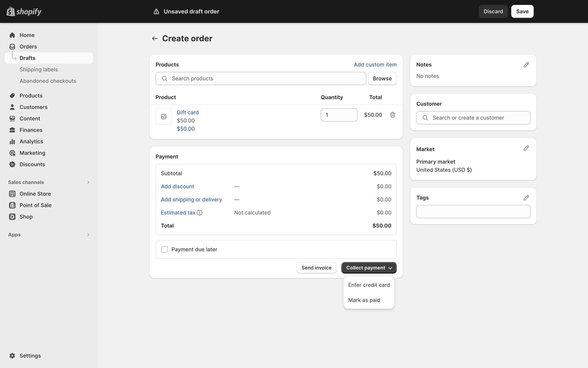Viewport: 588px width, 368px height.
Task: Open Tags editor via pencil icon
Action: click(526, 198)
